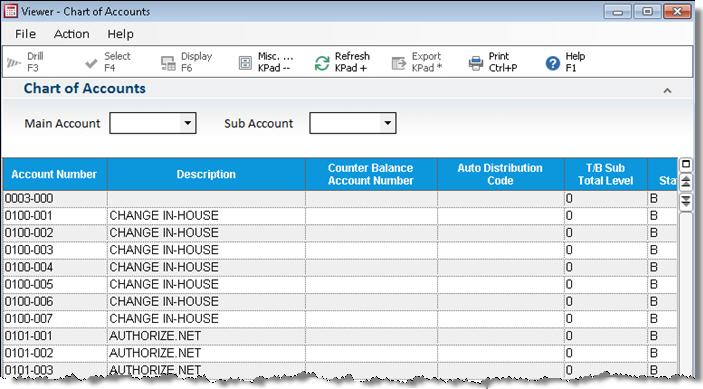Open the File menu
The height and width of the screenshot is (389, 703).
pos(25,34)
